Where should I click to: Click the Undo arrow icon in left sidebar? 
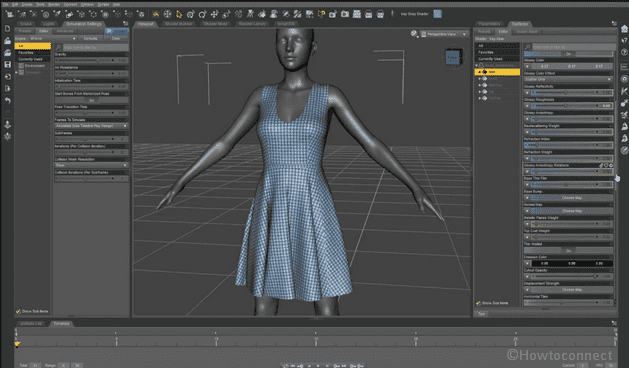tap(7, 100)
